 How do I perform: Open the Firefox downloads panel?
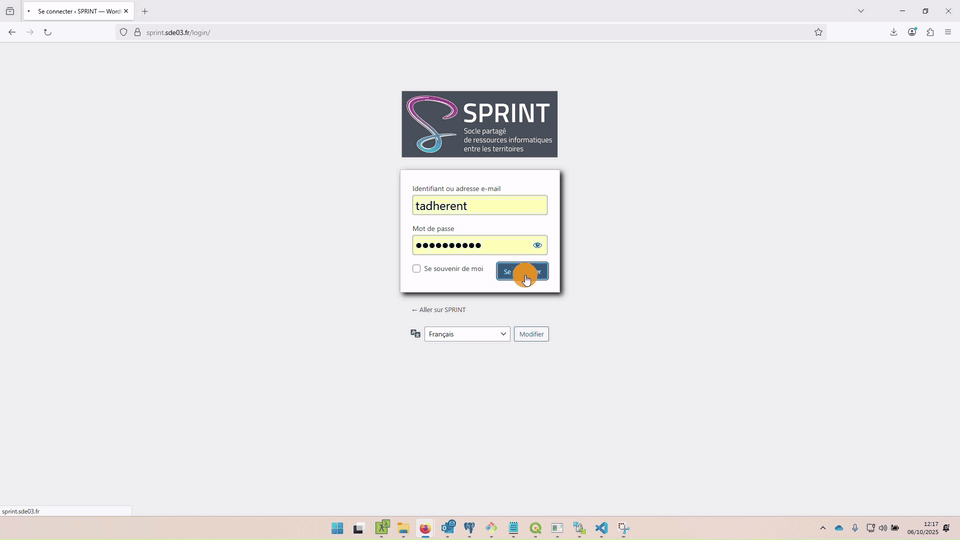tap(893, 32)
